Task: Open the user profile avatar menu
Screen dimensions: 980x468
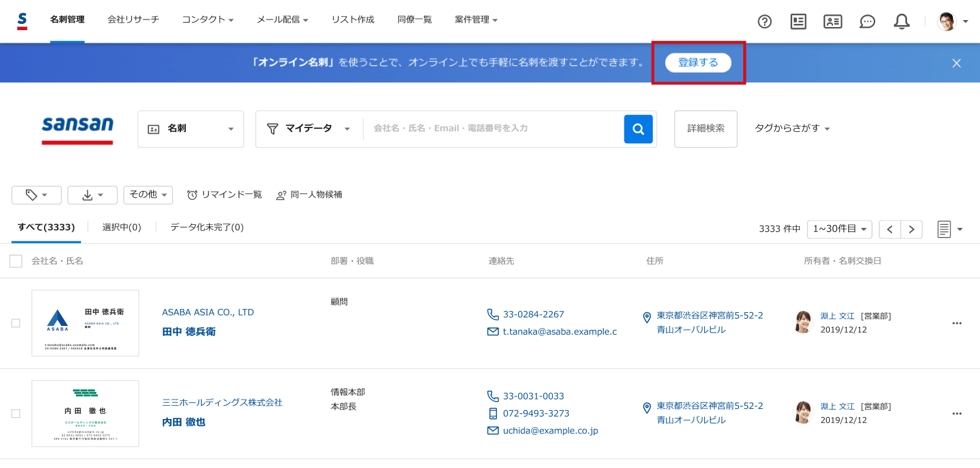Action: (953, 21)
